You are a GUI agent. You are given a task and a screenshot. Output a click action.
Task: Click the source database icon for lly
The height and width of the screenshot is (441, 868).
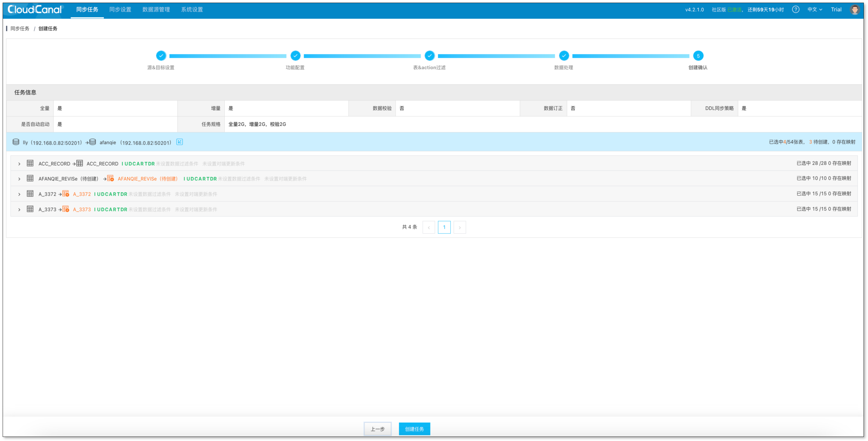tap(16, 142)
